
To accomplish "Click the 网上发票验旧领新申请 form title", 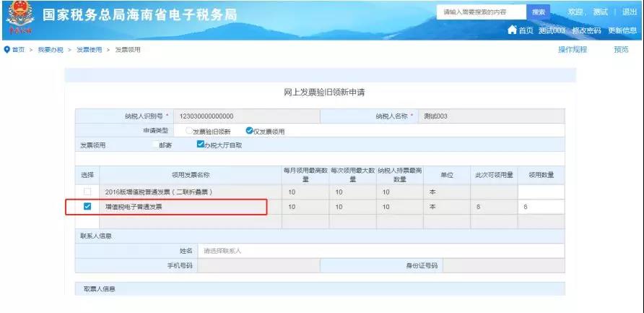I will coord(324,93).
